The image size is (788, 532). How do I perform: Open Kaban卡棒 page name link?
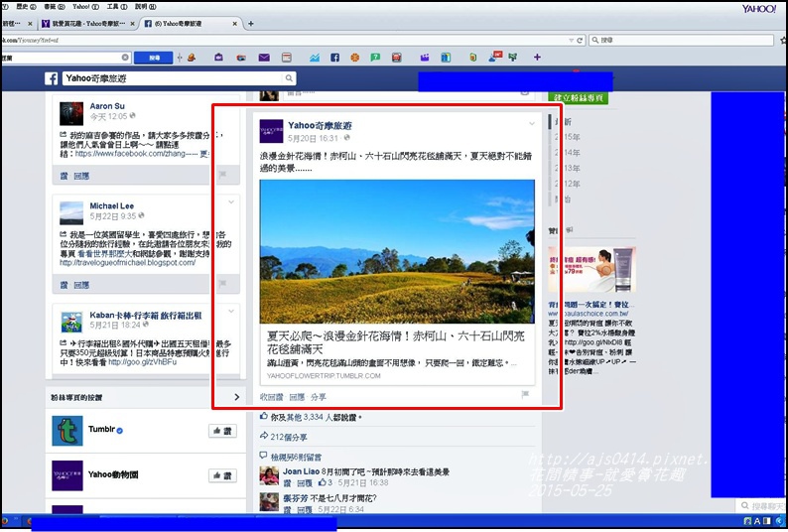click(146, 316)
